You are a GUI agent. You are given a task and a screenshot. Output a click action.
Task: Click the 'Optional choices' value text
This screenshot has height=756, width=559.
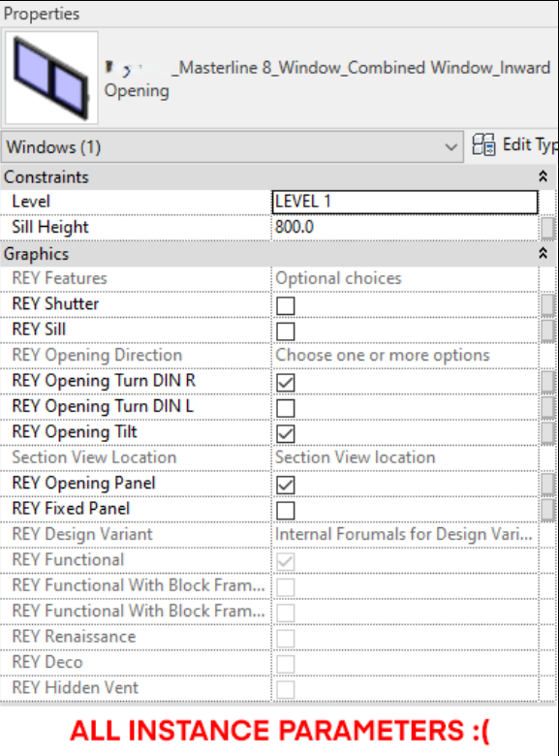(338, 278)
